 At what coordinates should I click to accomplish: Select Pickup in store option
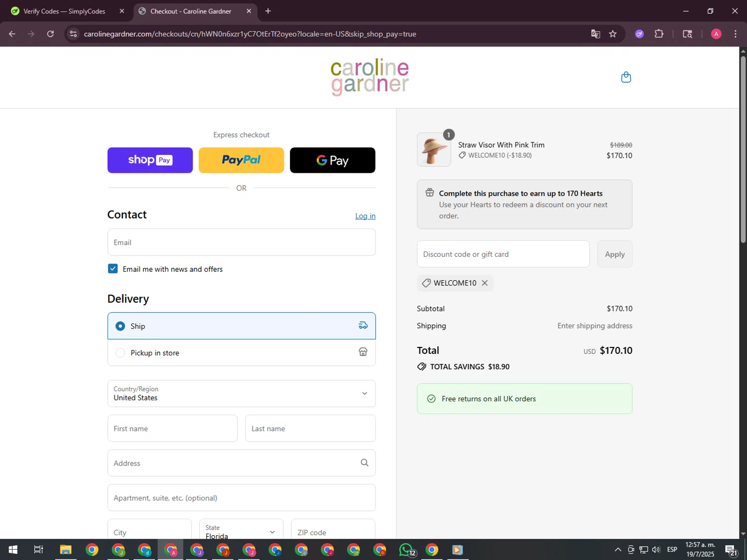242,352
